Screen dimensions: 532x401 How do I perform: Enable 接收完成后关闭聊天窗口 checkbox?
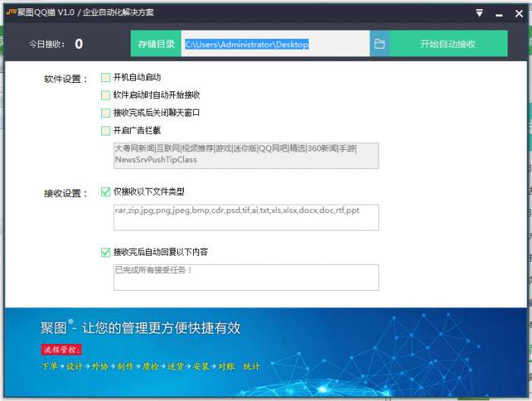click(x=106, y=113)
